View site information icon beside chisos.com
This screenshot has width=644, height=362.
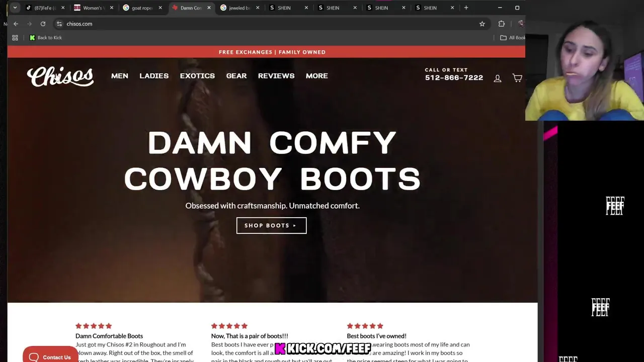pos(59,24)
